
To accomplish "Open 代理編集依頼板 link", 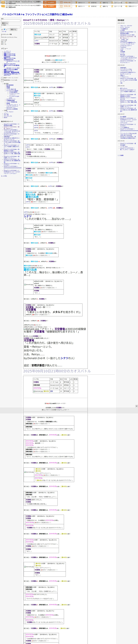I will 11,100.
